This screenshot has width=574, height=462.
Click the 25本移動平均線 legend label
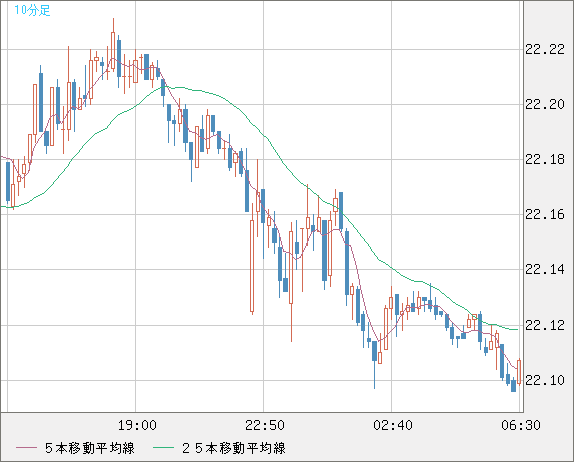coord(234,448)
